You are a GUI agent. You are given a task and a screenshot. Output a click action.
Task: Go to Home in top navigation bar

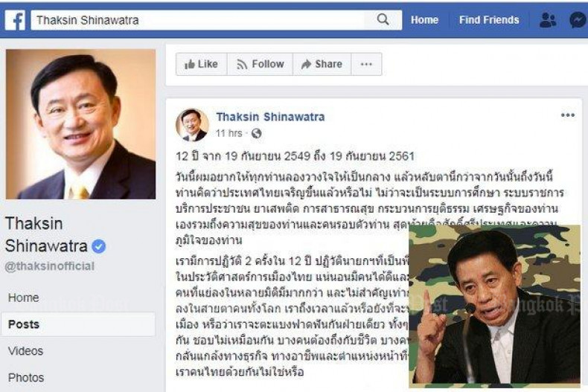click(x=424, y=20)
